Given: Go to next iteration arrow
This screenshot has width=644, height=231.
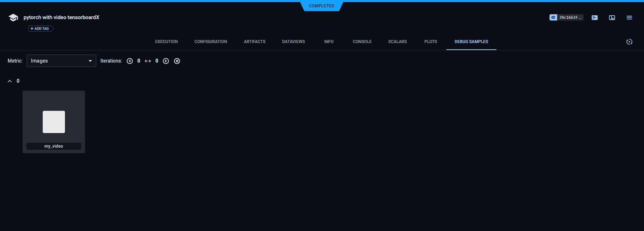Looking at the screenshot, I should (166, 61).
